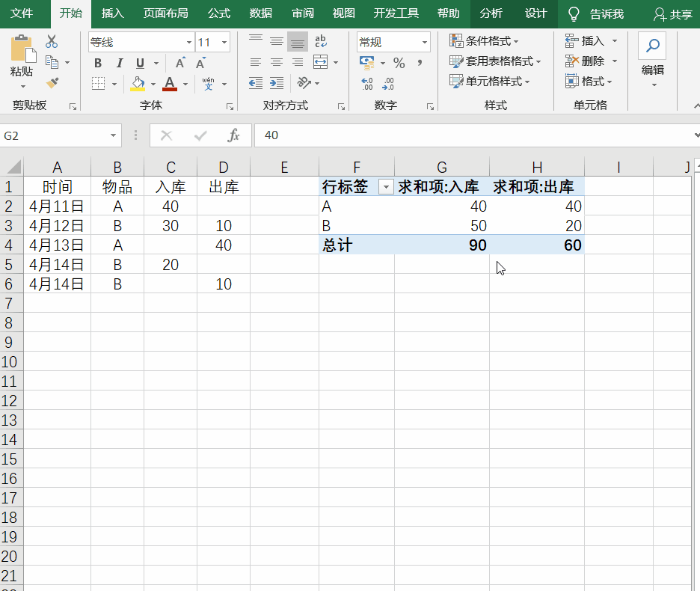Viewport: 700px width, 591px height.
Task: Click the Increase Indent icon
Action: pyautogui.click(x=276, y=82)
